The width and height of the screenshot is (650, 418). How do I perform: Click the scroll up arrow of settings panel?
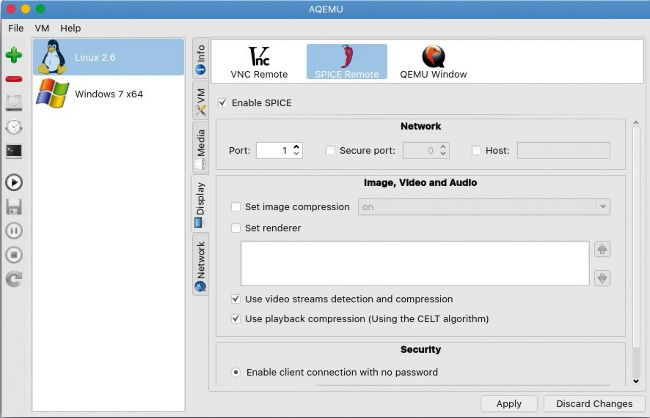pyautogui.click(x=636, y=123)
